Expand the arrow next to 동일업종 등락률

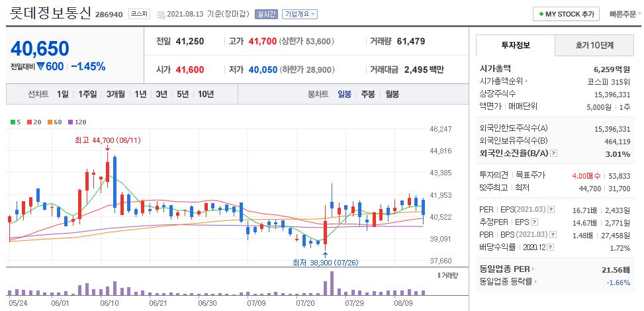click(536, 282)
